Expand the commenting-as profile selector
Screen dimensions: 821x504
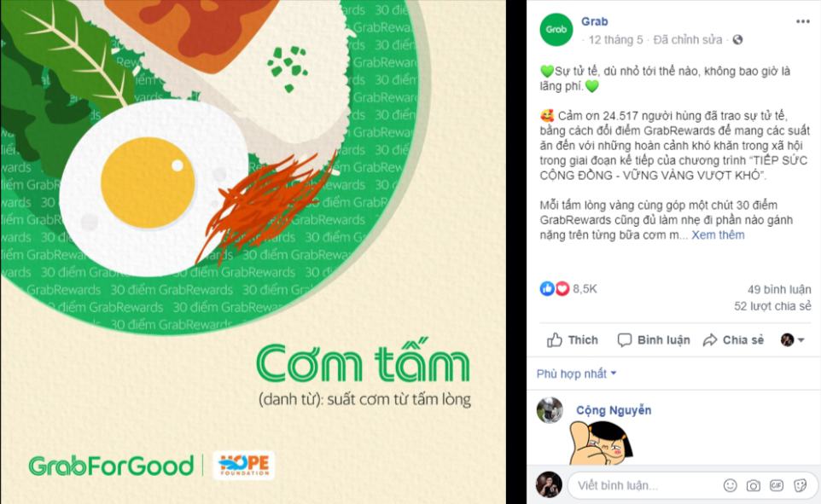(x=793, y=340)
